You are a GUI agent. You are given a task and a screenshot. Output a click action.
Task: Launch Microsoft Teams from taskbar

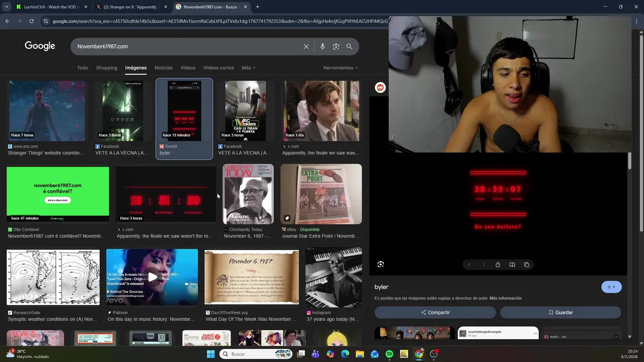pyautogui.click(x=315, y=354)
